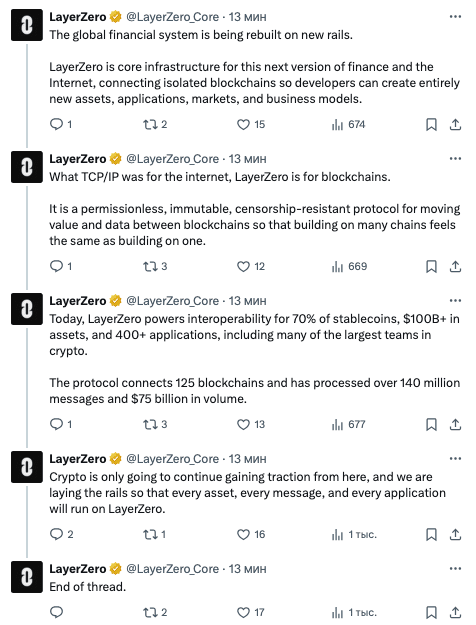
Task: Open more options on TCP/IP tweet
Action: 455,159
